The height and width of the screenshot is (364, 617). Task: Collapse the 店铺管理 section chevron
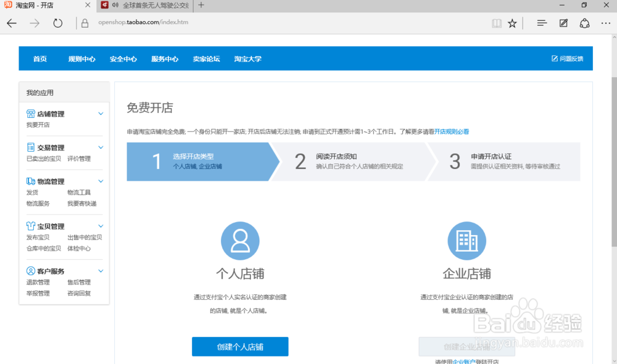(101, 114)
